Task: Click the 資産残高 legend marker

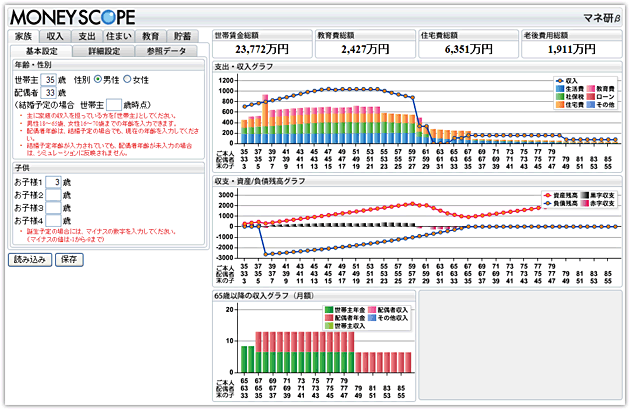Action: [x=548, y=195]
